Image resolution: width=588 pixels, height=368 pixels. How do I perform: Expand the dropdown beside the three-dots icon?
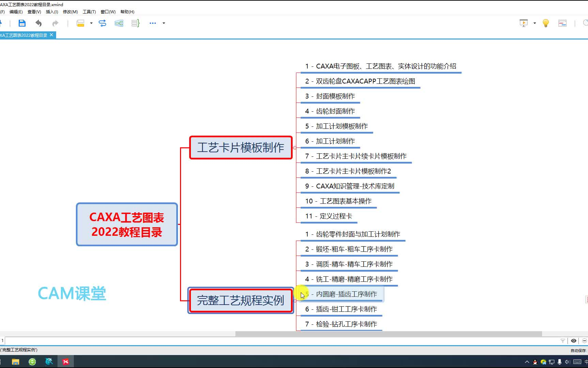pos(164,23)
